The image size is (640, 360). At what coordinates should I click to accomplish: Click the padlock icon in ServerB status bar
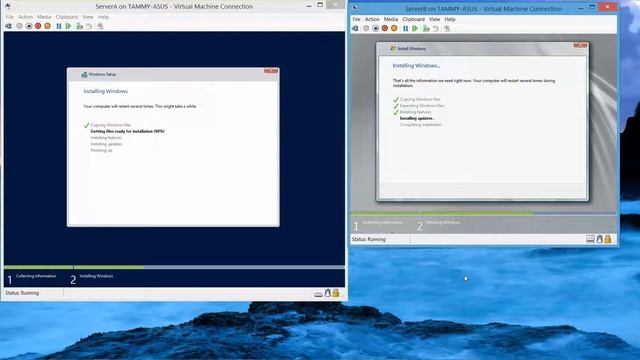tap(608, 239)
